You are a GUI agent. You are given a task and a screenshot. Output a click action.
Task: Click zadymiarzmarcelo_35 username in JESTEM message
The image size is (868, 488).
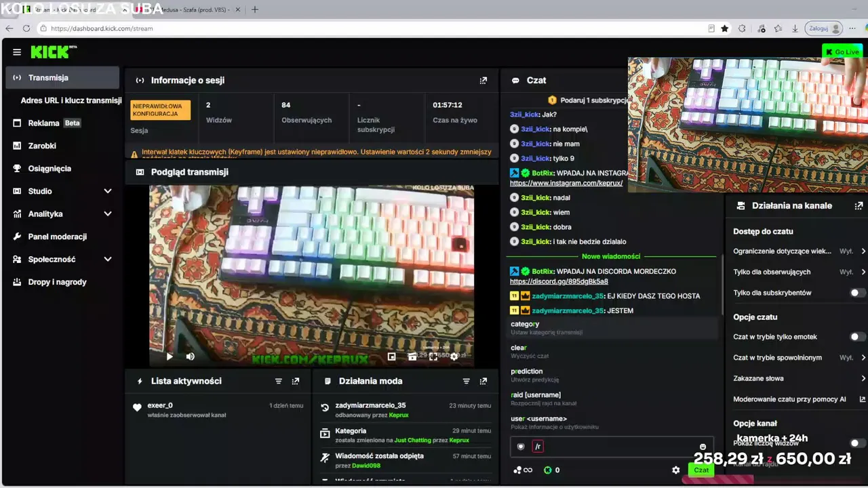pos(567,310)
